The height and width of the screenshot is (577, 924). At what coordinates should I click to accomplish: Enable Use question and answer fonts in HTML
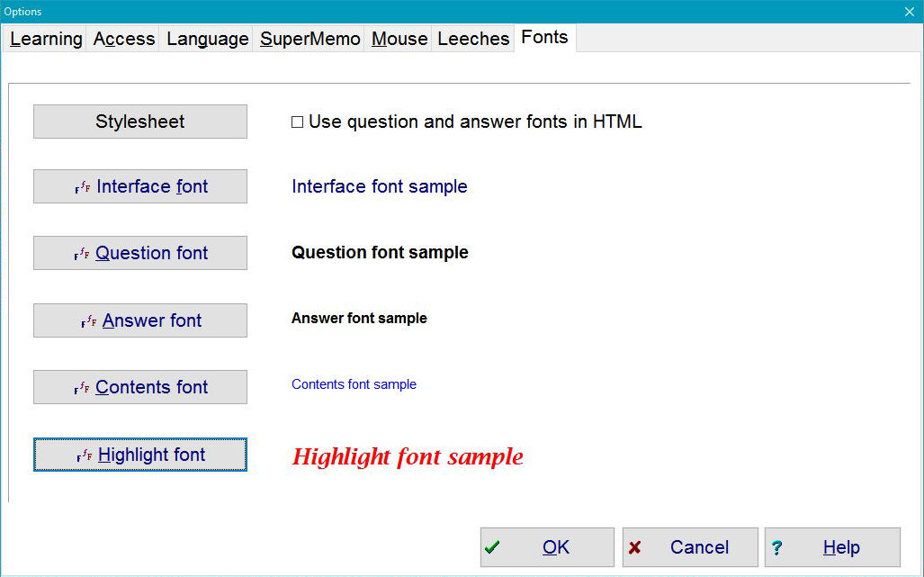click(298, 122)
